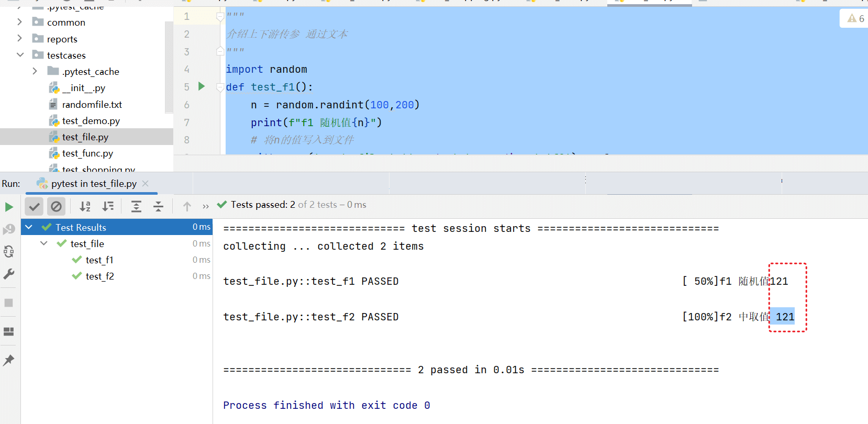The width and height of the screenshot is (868, 424).
Task: Click '2 passed in 0.01s' summary line
Action: (x=471, y=370)
